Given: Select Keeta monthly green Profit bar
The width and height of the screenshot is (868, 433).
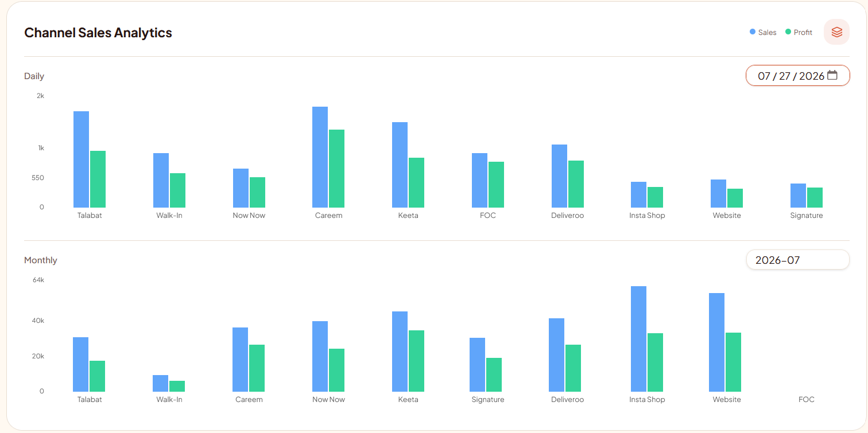Looking at the screenshot, I should coord(416,361).
